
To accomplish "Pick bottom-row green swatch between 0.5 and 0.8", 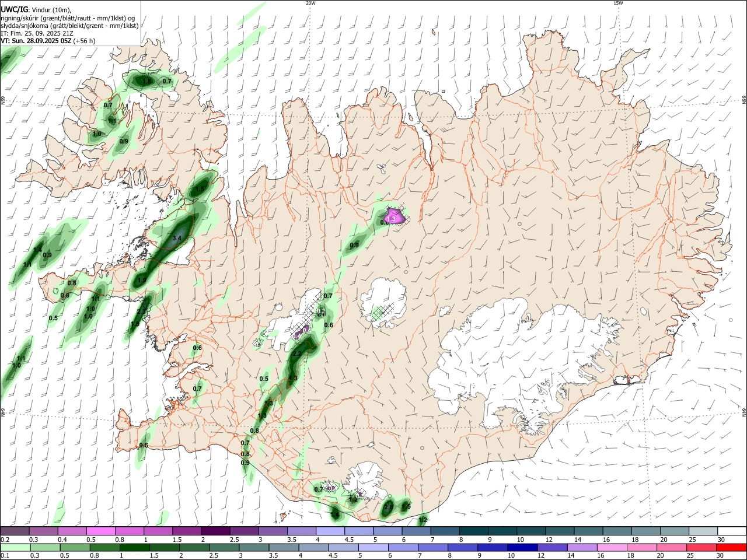I will (x=75, y=547).
